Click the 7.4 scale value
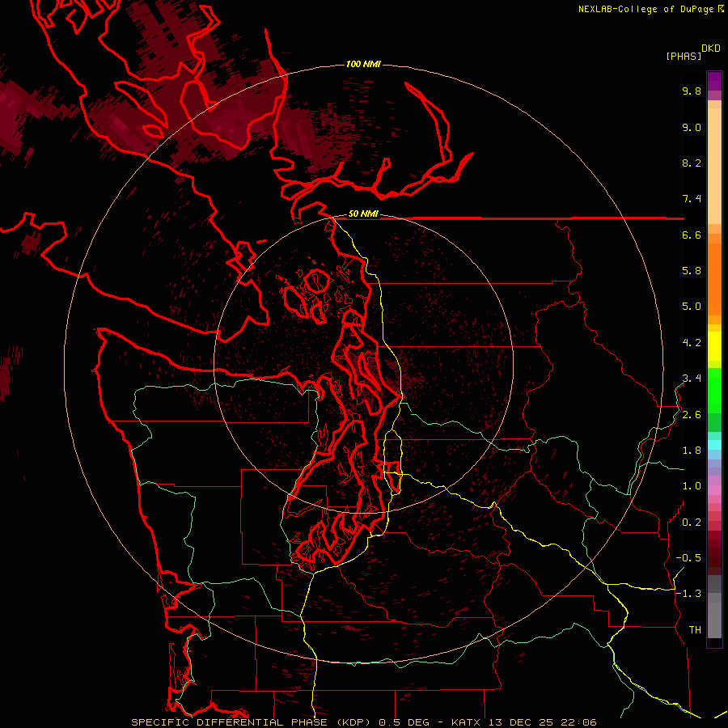Screen dimensions: 728x728 692,199
